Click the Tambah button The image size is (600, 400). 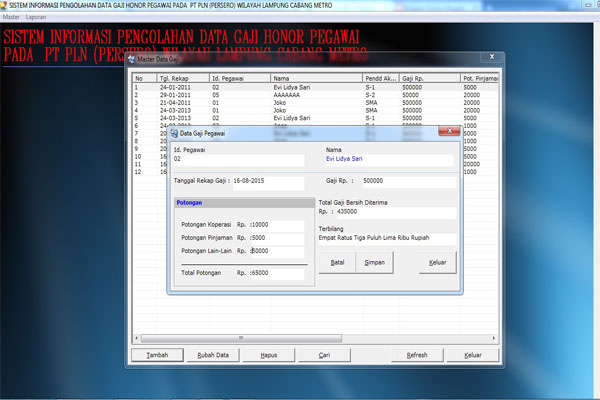pyautogui.click(x=157, y=355)
